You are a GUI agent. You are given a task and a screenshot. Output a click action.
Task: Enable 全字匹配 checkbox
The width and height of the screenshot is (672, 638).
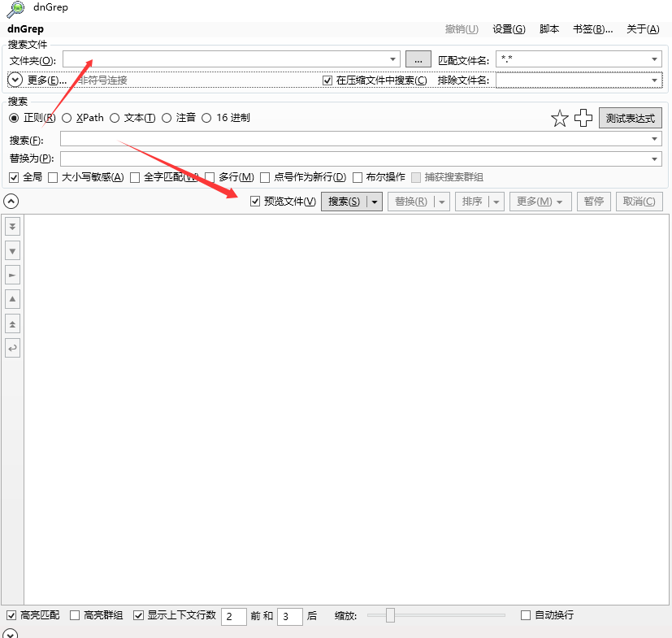coord(135,177)
